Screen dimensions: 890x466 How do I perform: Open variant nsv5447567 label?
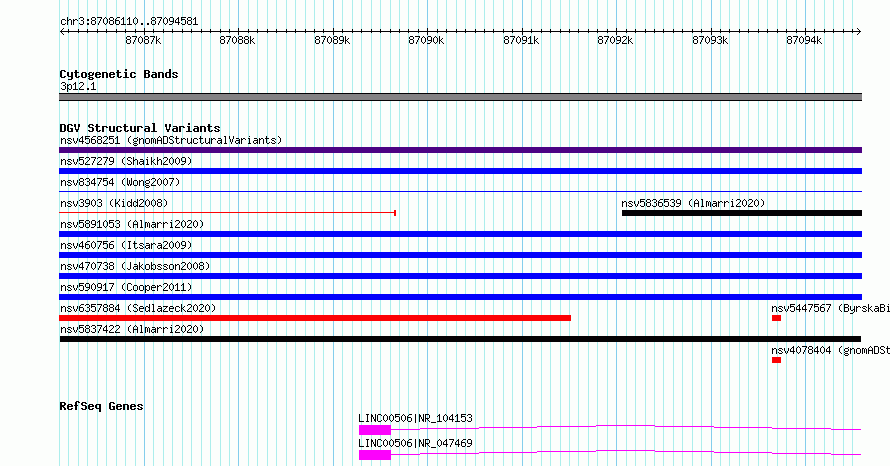(x=830, y=308)
